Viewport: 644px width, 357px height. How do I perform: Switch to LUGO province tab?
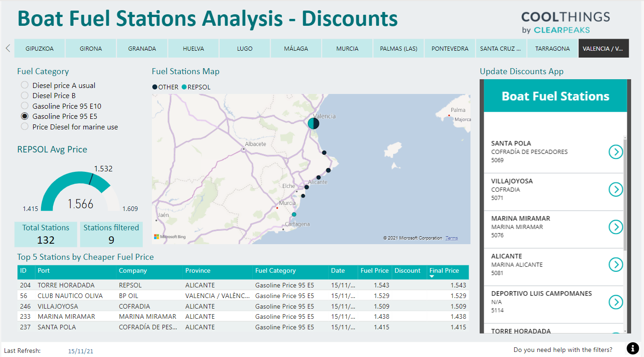pyautogui.click(x=245, y=48)
